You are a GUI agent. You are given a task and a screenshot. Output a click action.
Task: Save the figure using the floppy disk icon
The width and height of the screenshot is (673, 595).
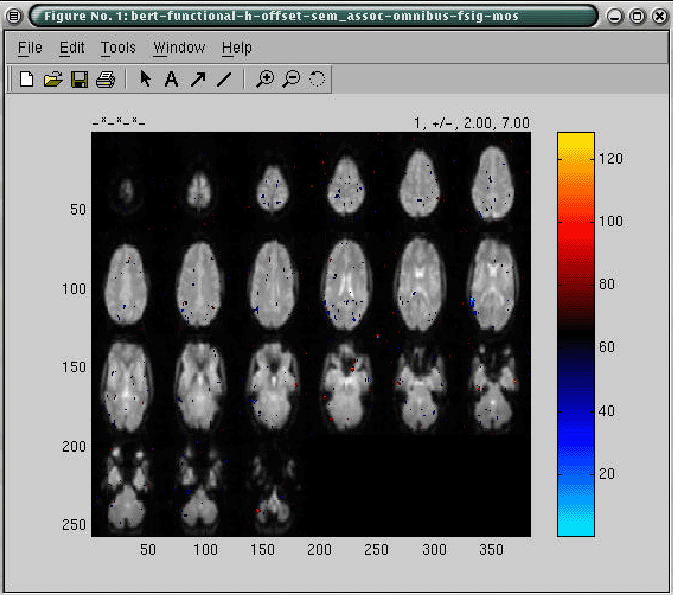(x=79, y=80)
